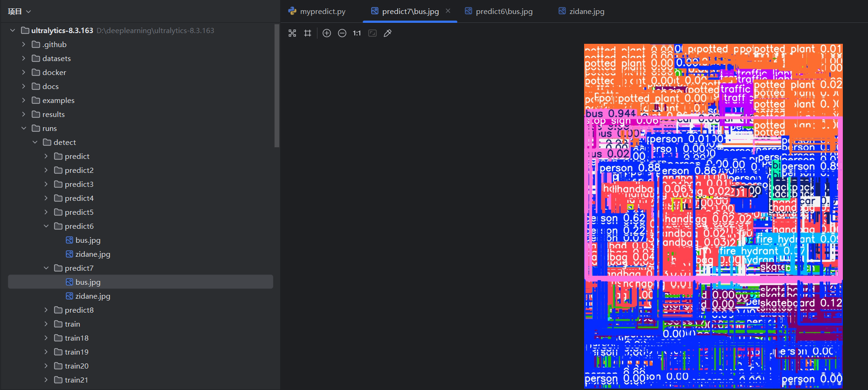
Task: Expand the docker folder arrow
Action: click(24, 72)
